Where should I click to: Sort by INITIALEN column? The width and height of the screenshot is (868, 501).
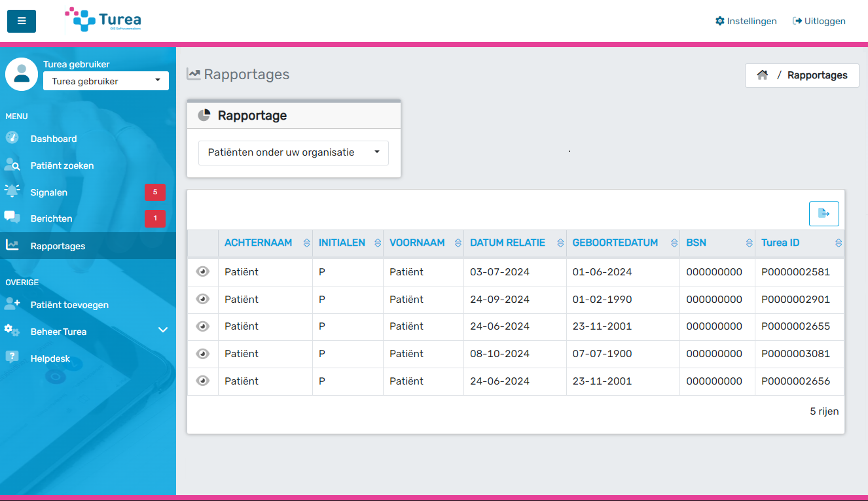click(377, 243)
